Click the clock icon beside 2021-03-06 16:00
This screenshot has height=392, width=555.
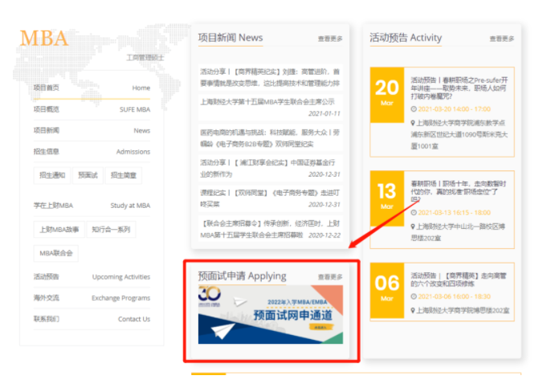(414, 296)
